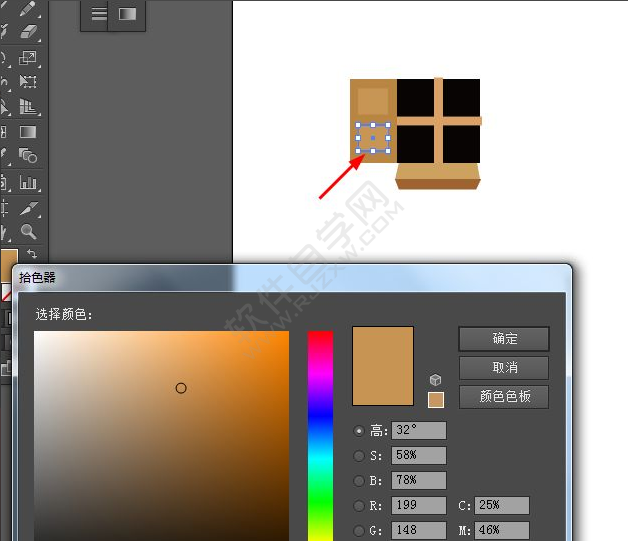The width and height of the screenshot is (628, 541).
Task: Click the R field showing 199
Action: click(x=419, y=505)
